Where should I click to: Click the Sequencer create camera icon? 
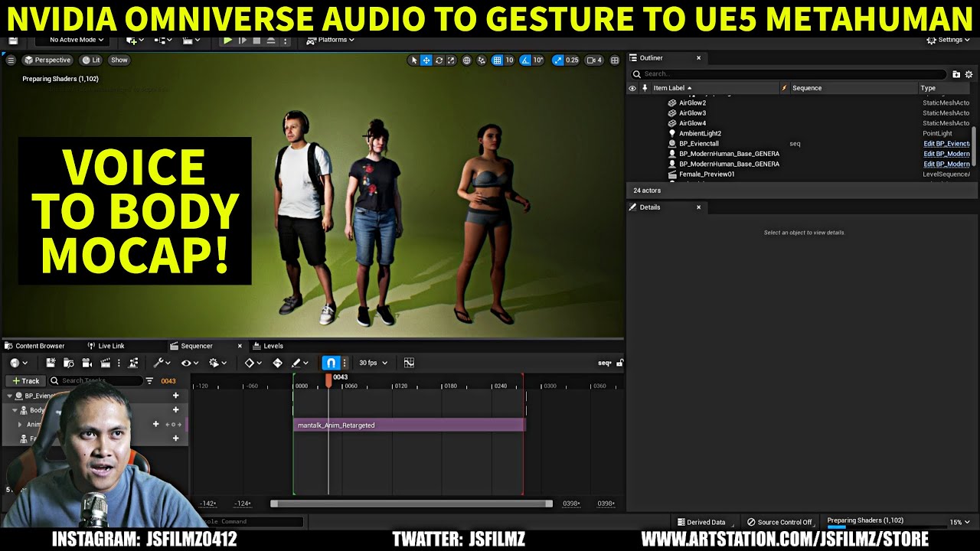87,363
